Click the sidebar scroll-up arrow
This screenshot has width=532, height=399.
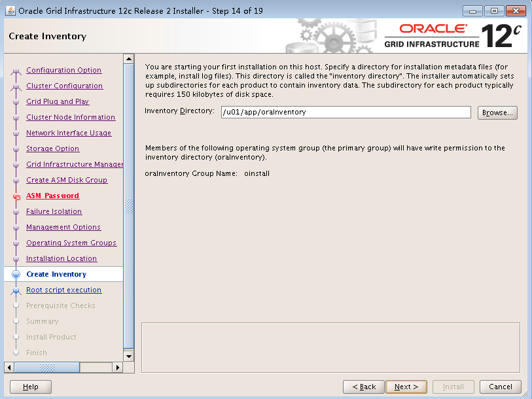click(129, 59)
